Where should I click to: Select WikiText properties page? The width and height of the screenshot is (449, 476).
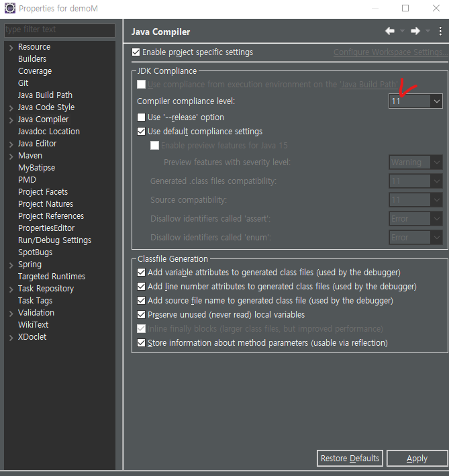[33, 324]
